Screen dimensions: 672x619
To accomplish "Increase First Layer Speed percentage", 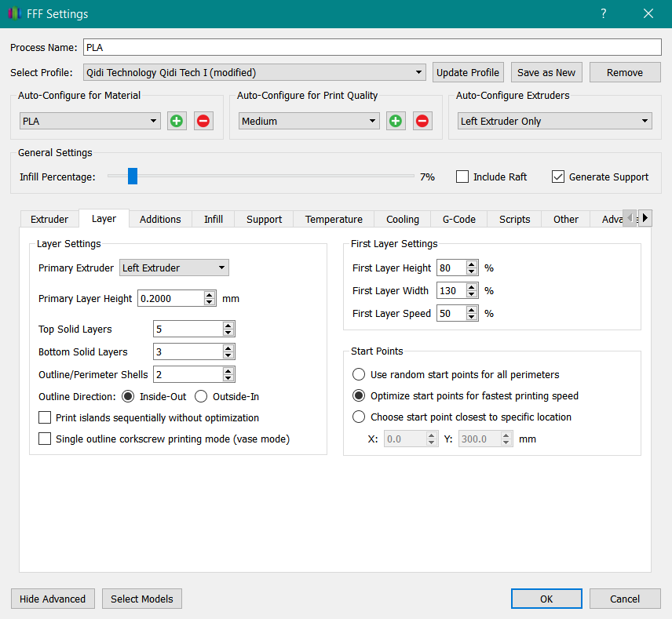I will click(x=472, y=310).
